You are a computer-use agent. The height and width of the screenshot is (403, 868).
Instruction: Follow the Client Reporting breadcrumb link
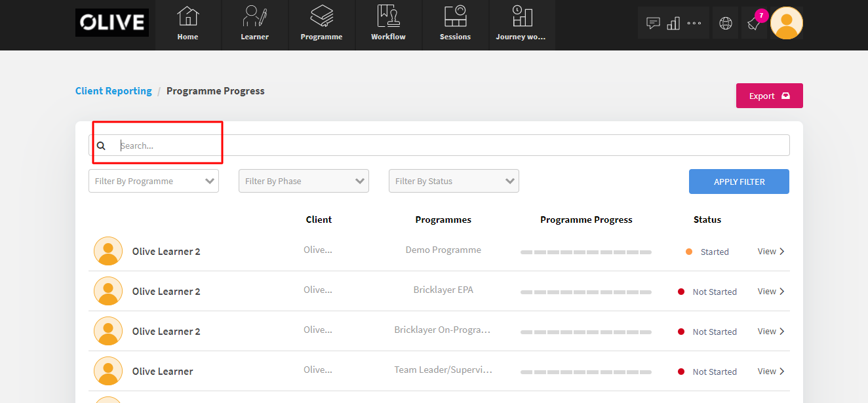pyautogui.click(x=113, y=90)
